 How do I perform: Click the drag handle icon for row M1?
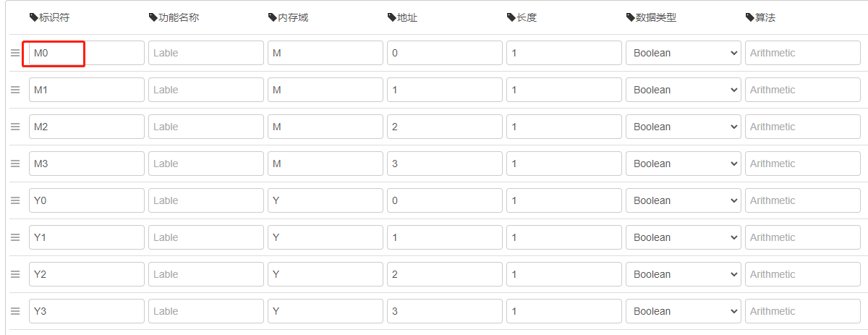[14, 90]
